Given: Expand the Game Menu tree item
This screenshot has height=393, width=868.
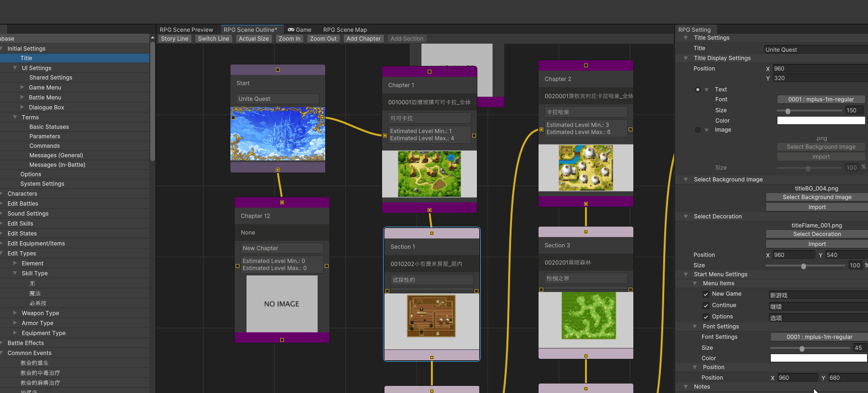Looking at the screenshot, I should (22, 87).
